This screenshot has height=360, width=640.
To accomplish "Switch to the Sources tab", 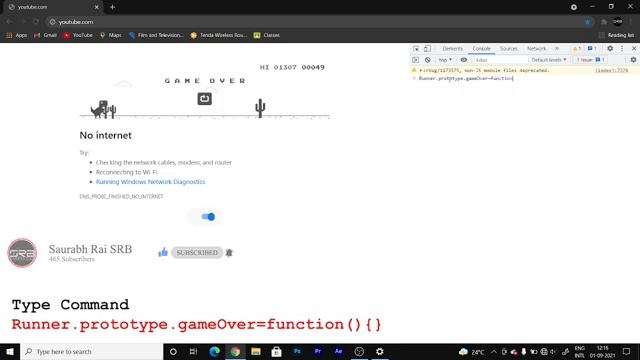I will tap(509, 49).
